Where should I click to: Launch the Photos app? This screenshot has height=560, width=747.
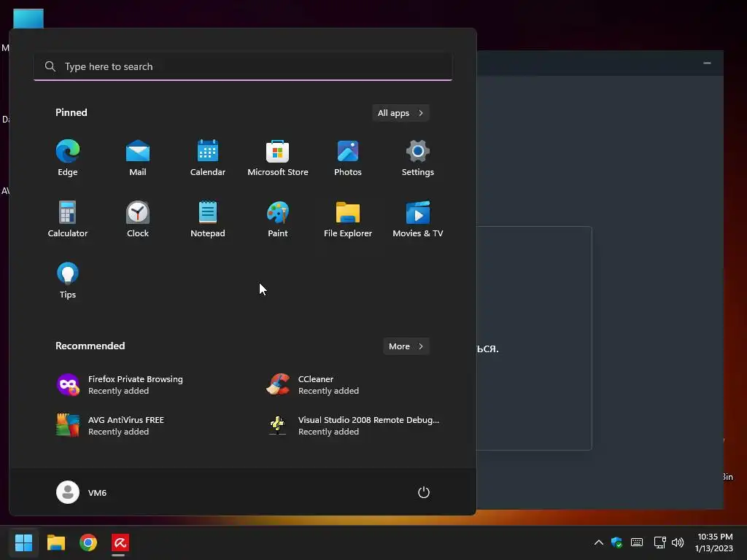coord(348,158)
